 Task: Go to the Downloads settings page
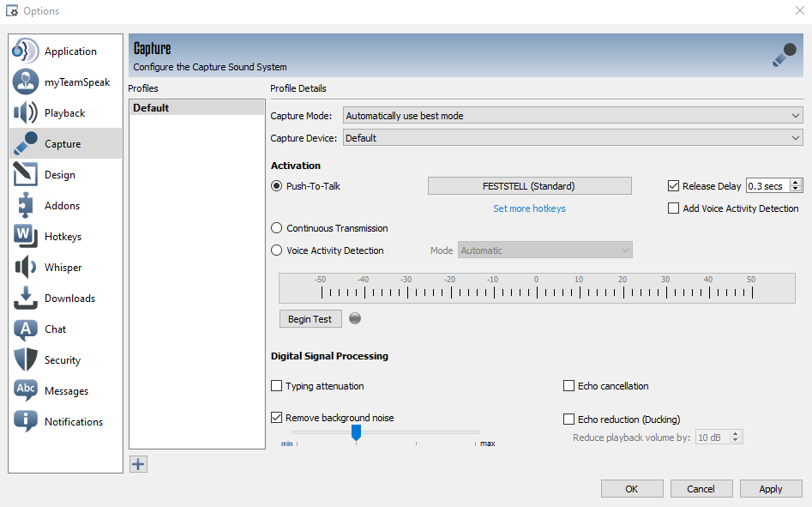click(69, 299)
